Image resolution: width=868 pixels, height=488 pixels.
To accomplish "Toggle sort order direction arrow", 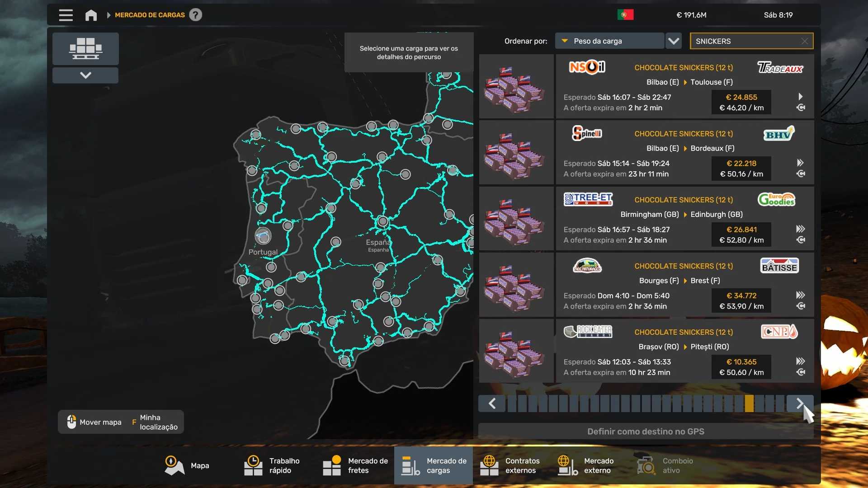I will (x=674, y=41).
